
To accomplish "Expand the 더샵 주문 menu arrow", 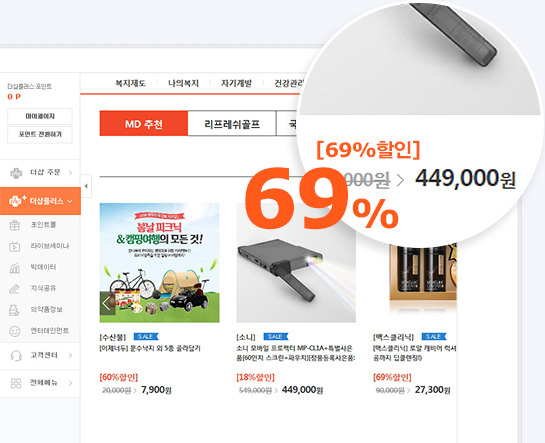I will (71, 172).
